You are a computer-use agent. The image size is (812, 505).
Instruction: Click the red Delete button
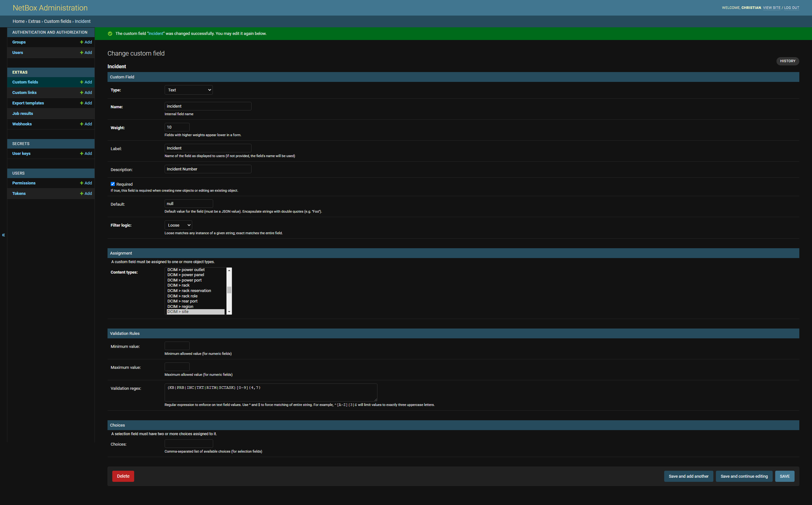(x=123, y=476)
